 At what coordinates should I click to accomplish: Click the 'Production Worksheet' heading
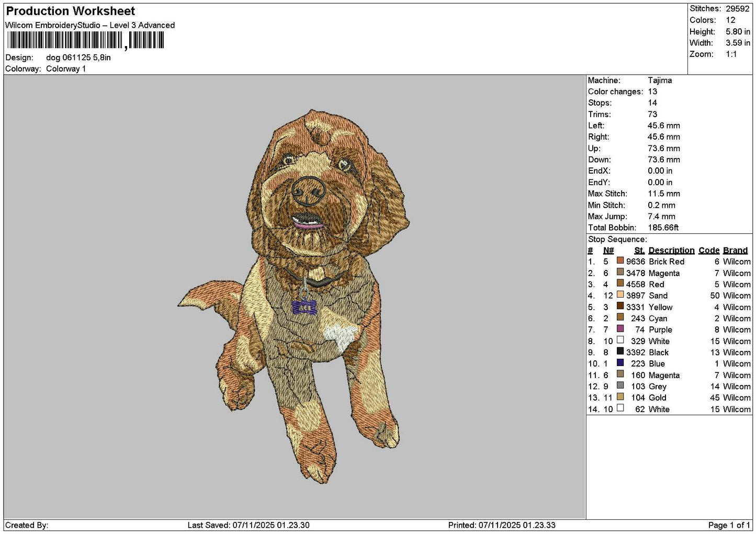coord(70,11)
